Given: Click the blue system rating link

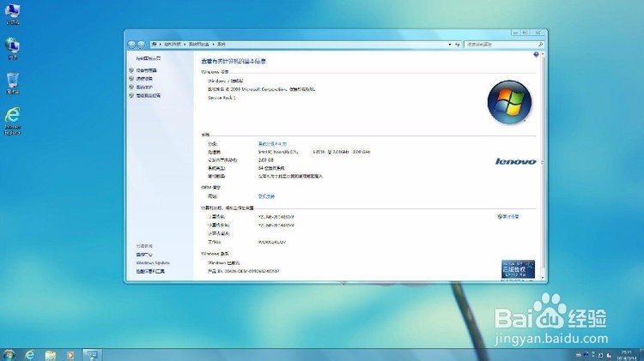Looking at the screenshot, I should click(x=272, y=144).
